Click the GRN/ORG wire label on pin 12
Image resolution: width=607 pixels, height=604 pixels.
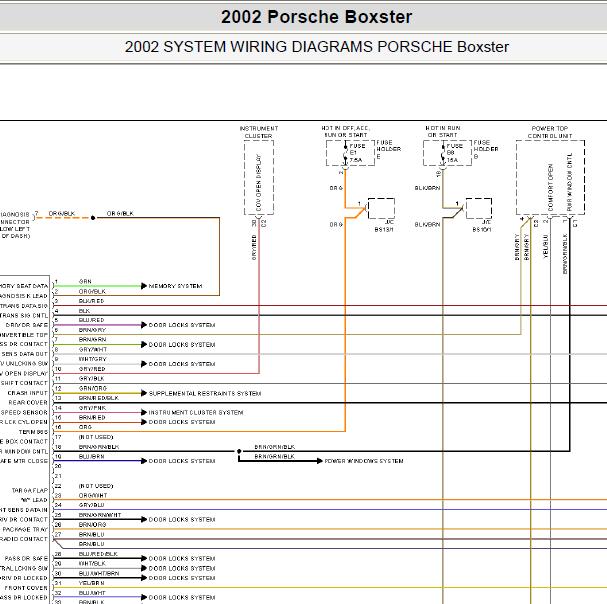click(x=93, y=388)
